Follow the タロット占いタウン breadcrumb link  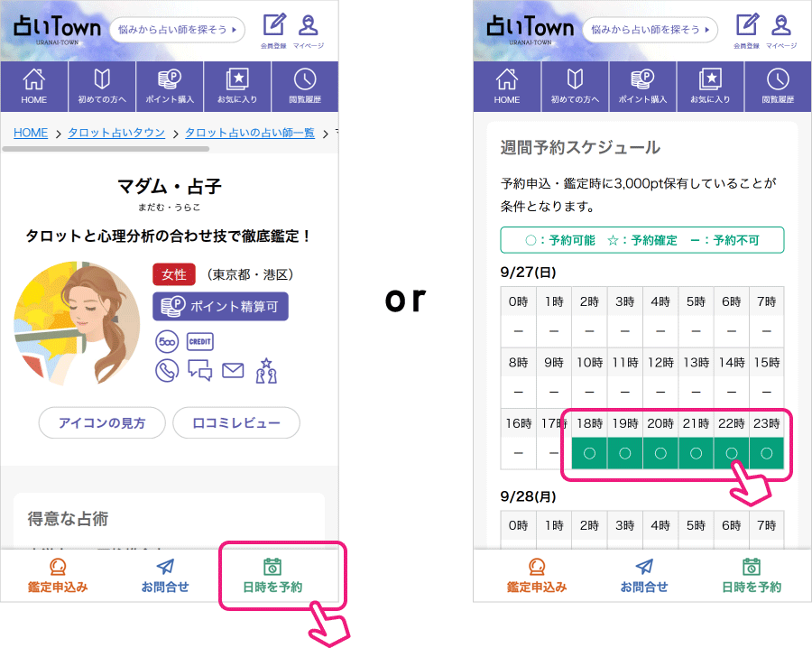[116, 133]
